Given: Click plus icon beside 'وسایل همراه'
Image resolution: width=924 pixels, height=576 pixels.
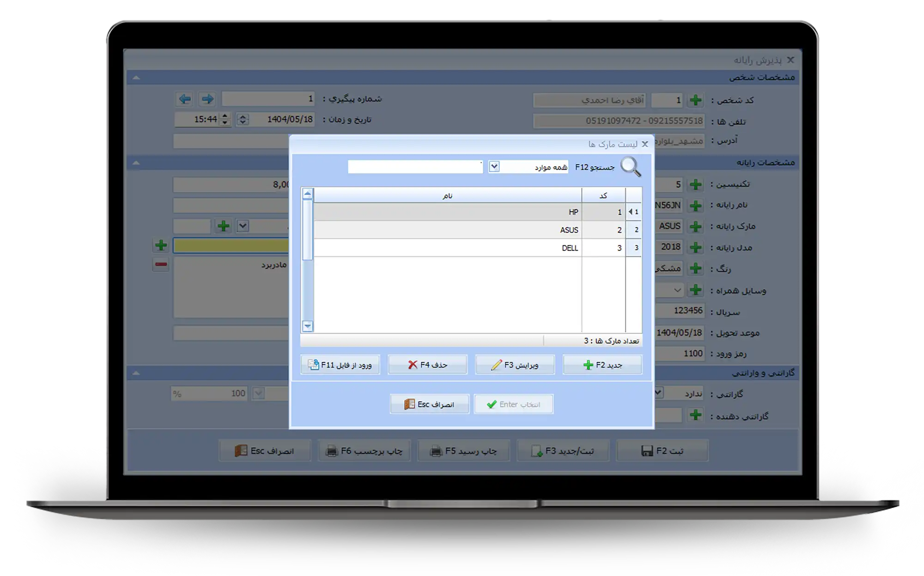Looking at the screenshot, I should (x=695, y=290).
